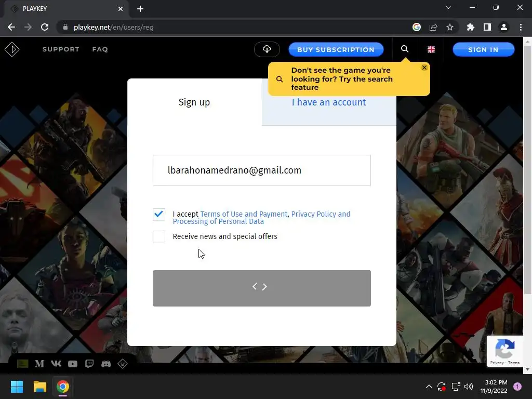The height and width of the screenshot is (399, 532).
Task: Bookmark this page with the star
Action: tap(450, 27)
